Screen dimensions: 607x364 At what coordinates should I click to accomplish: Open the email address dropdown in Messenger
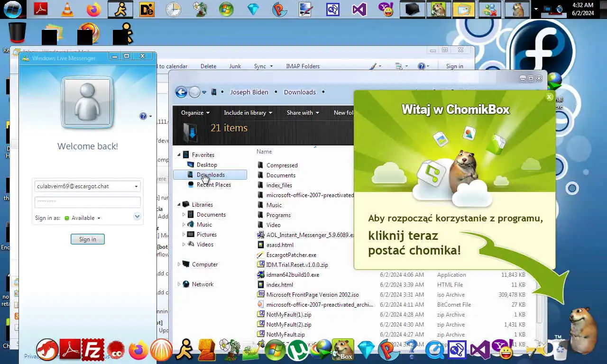(x=136, y=186)
